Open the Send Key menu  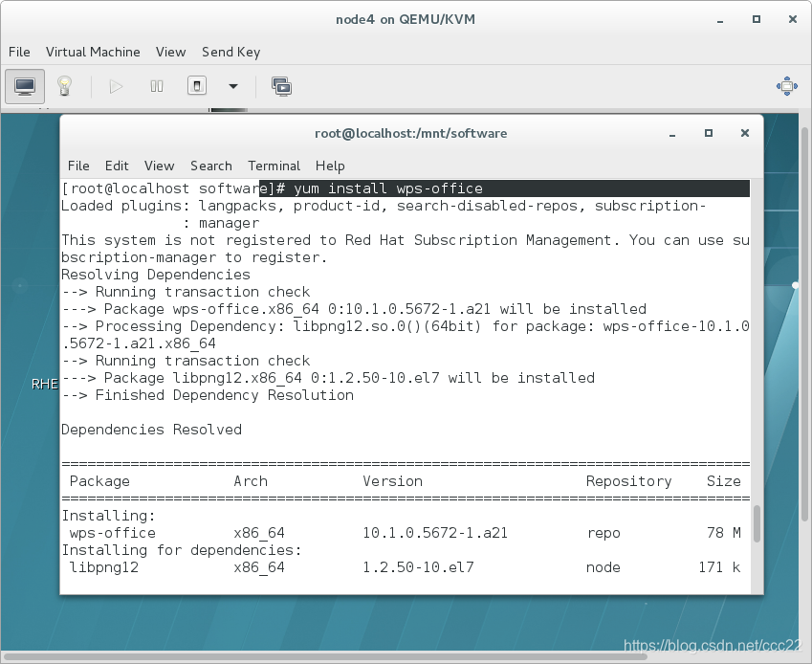(230, 52)
